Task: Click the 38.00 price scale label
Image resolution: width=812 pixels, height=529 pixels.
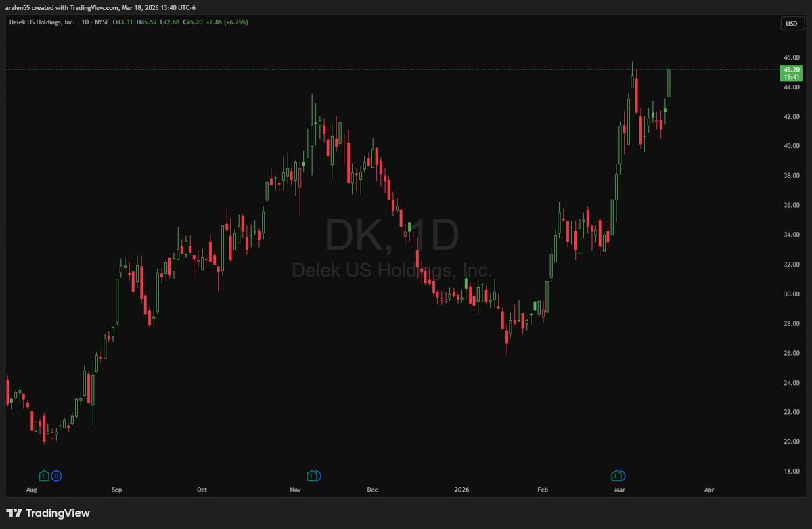Action: coord(792,176)
